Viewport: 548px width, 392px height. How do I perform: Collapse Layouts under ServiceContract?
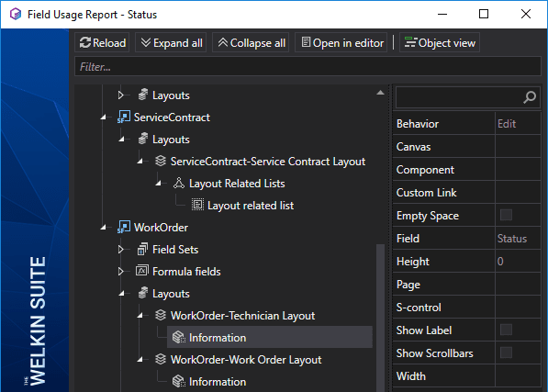(121, 140)
